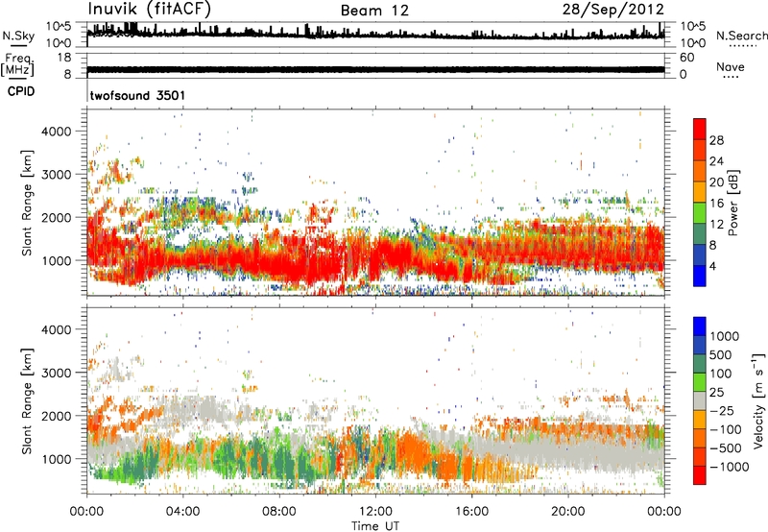The image size is (768, 532).
Task: Click the power colorbar value 4
Action: click(x=713, y=266)
